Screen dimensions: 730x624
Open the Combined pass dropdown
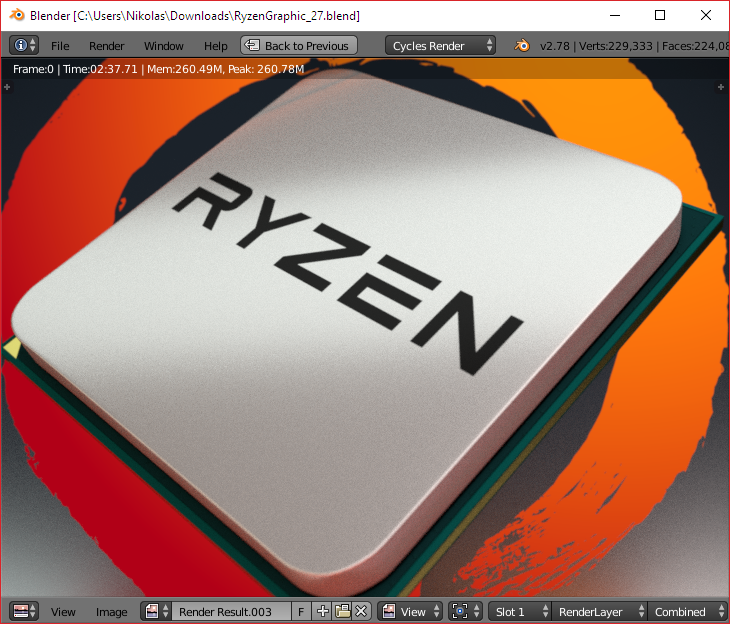pyautogui.click(x=688, y=611)
